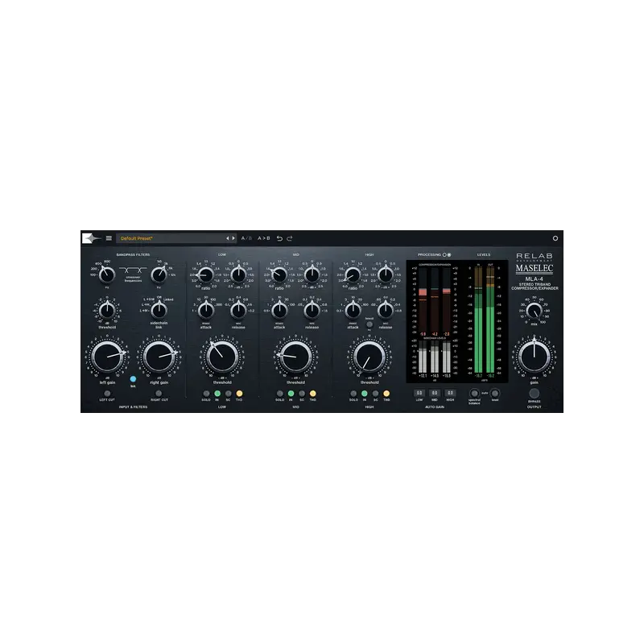Copy settings with the A>B button
The image size is (644, 644).
pyautogui.click(x=264, y=238)
